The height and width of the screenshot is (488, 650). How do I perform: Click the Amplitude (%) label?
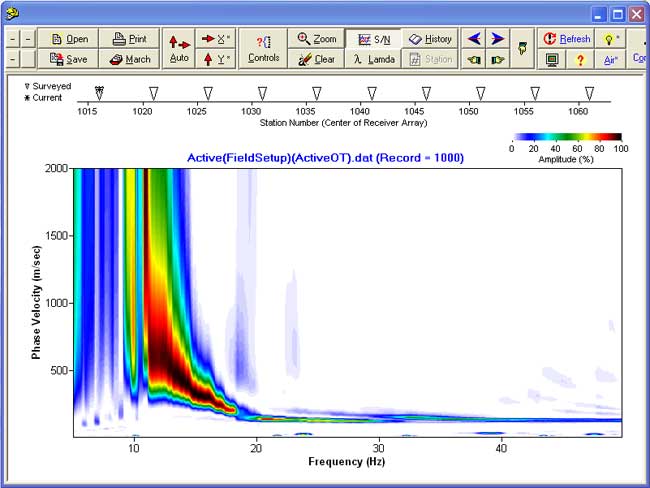[x=566, y=159]
